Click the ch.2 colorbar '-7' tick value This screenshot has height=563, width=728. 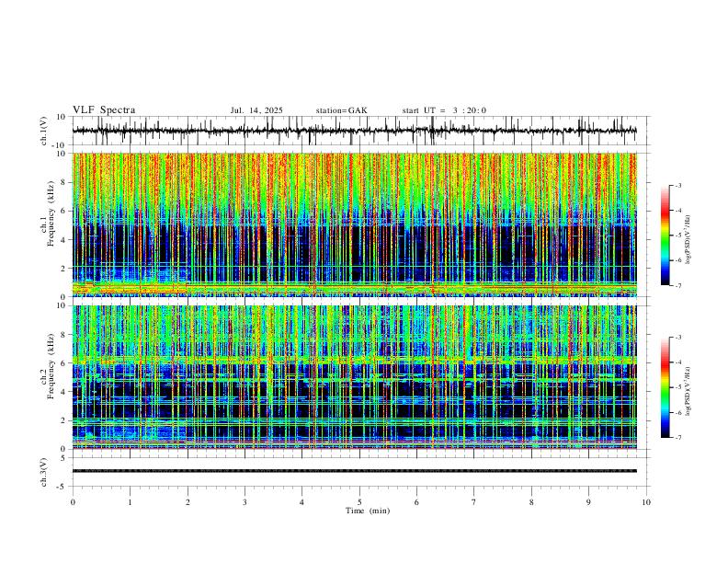(678, 438)
